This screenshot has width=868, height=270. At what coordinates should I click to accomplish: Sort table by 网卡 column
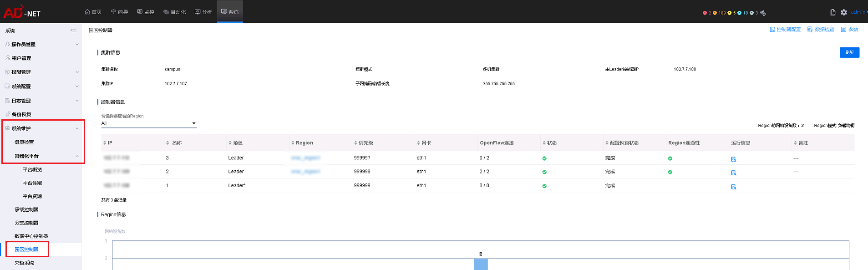418,143
